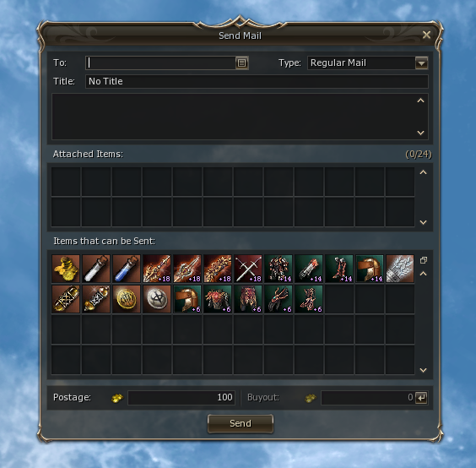Open the recipient contact list icon
Image resolution: width=476 pixels, height=468 pixels.
[241, 63]
